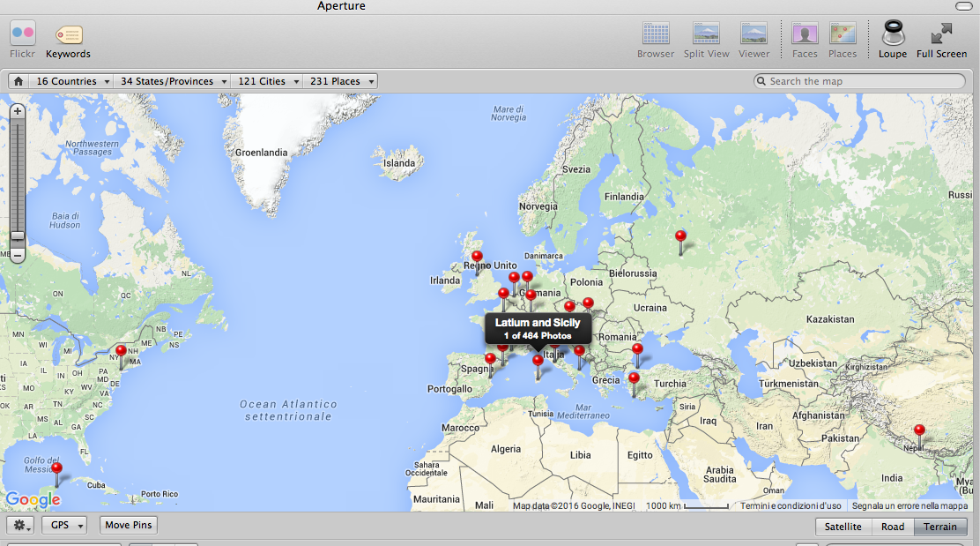Expand the 34 States/Provinces dropdown
This screenshot has width=980, height=546.
[x=173, y=81]
